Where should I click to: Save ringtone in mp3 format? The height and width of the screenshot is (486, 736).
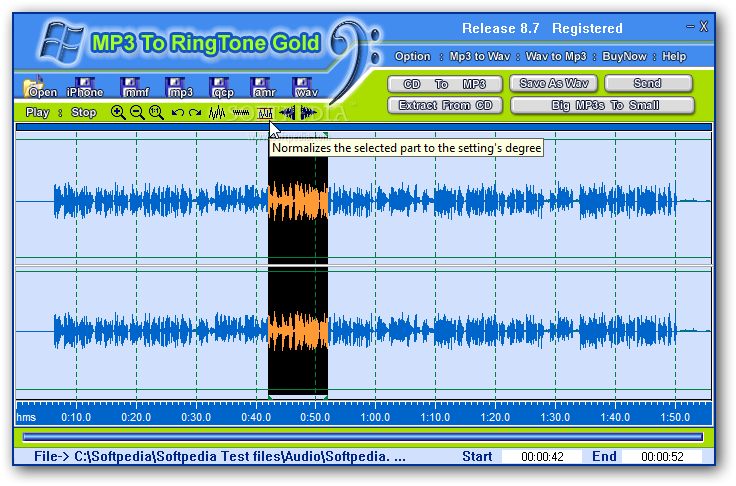pyautogui.click(x=179, y=87)
